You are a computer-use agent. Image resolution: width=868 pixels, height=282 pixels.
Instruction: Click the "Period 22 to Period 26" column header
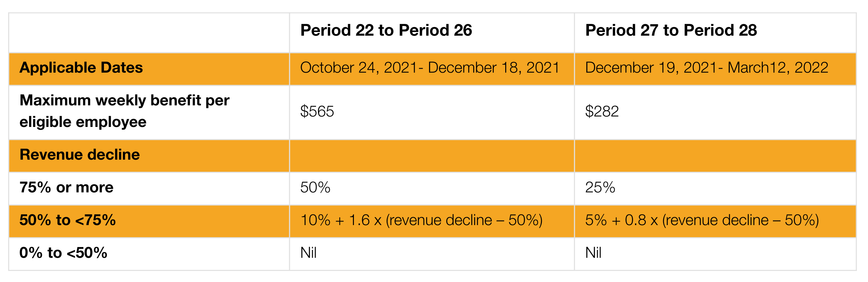click(386, 30)
